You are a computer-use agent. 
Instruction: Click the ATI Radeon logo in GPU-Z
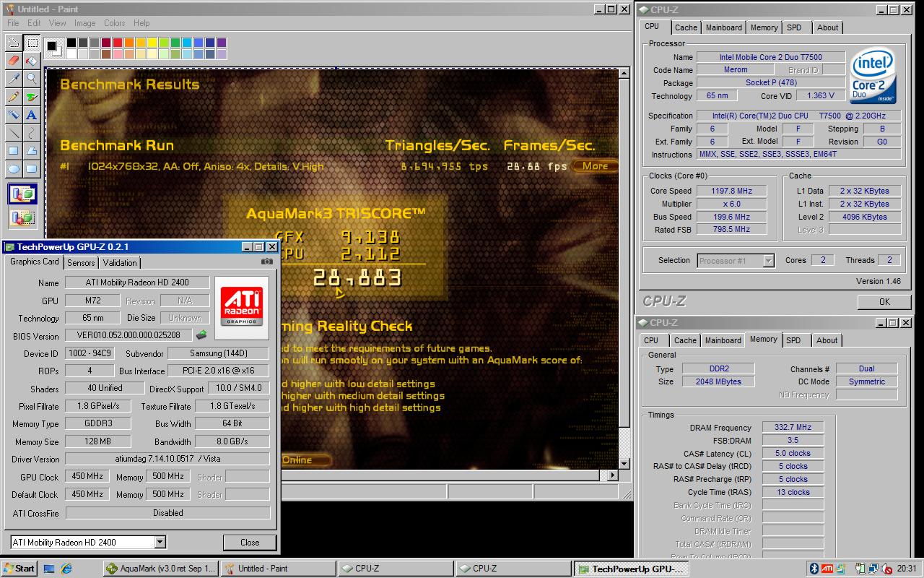coord(242,307)
